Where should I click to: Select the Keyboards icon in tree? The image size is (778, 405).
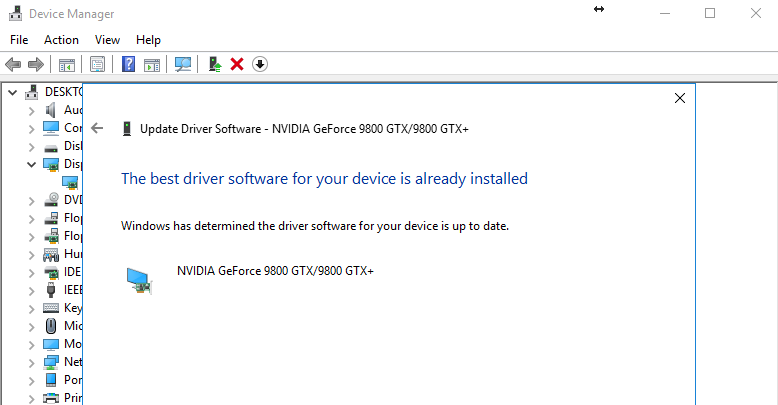tap(51, 308)
